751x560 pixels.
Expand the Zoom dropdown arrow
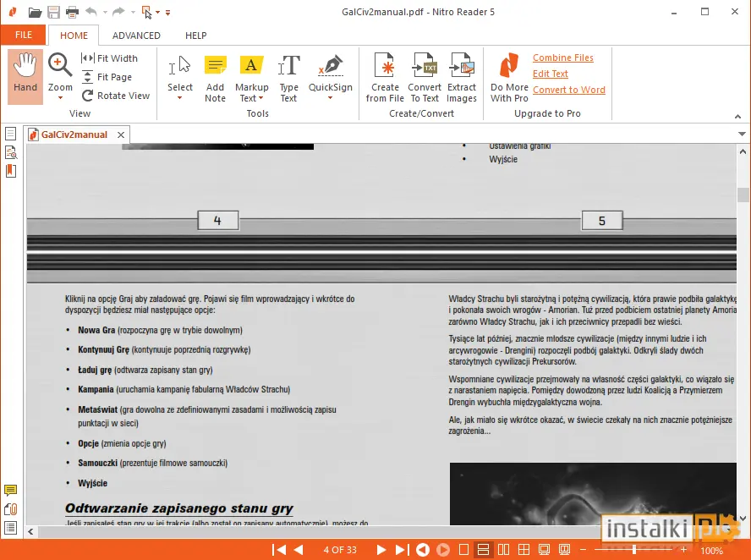pos(60,98)
